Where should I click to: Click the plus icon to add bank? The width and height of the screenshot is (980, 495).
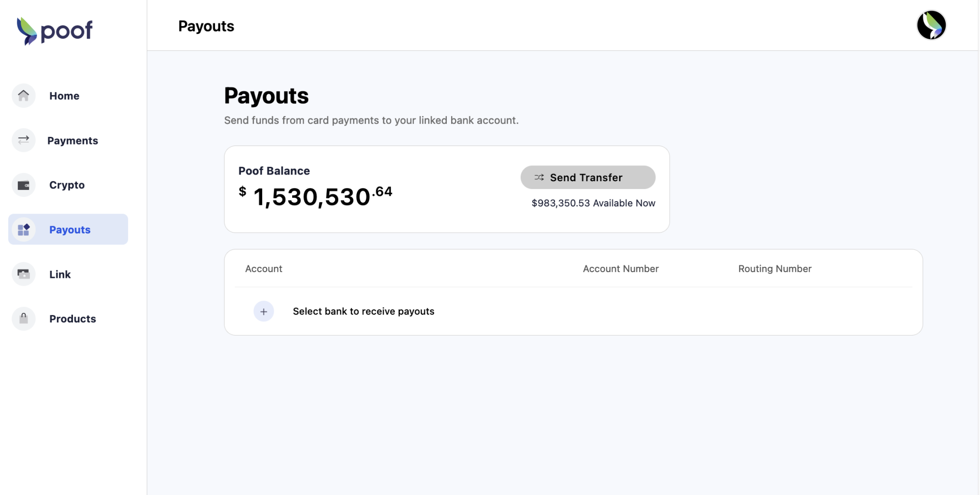click(x=264, y=311)
